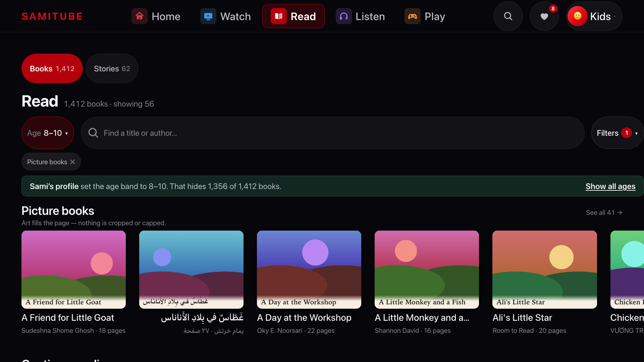The image size is (644, 362).
Task: Click See all 41 link
Action: 604,213
